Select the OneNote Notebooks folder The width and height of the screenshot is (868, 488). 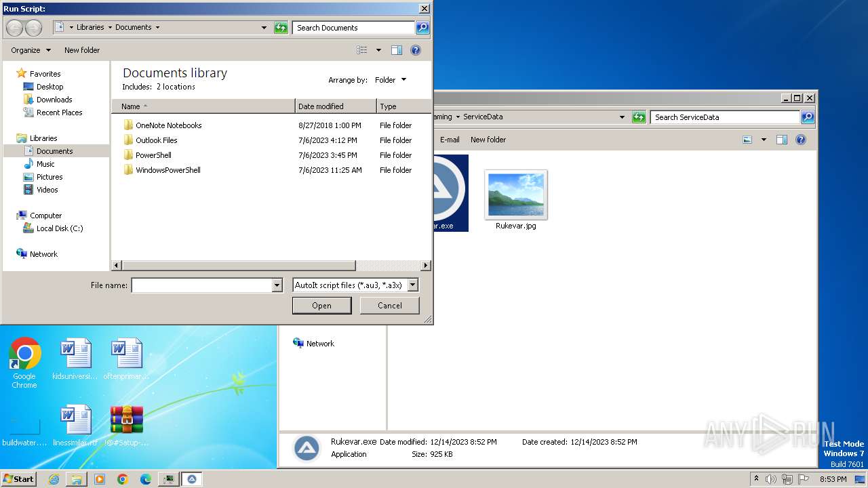tap(168, 125)
